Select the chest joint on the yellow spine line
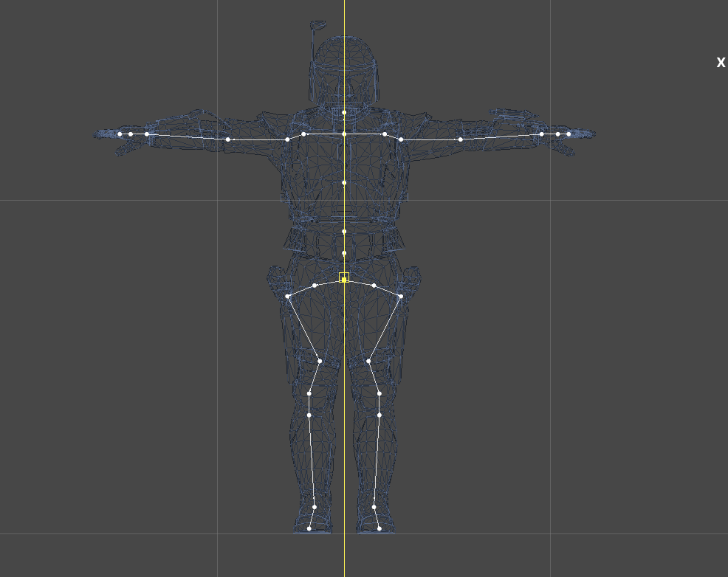The height and width of the screenshot is (577, 728). pyautogui.click(x=344, y=183)
